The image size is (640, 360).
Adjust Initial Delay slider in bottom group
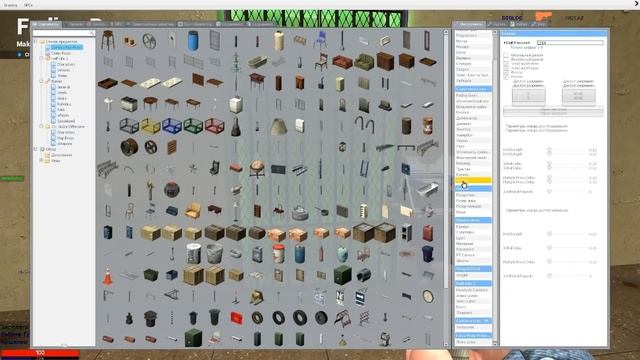tap(567, 248)
